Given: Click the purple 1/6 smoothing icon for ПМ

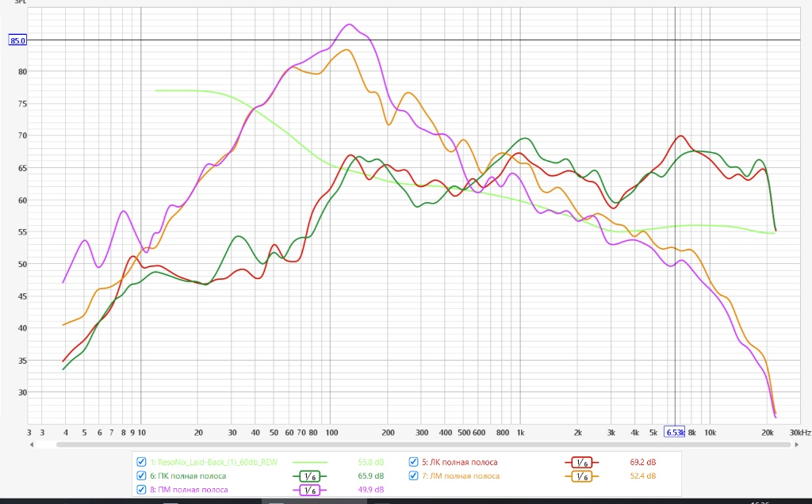Looking at the screenshot, I should point(310,490).
